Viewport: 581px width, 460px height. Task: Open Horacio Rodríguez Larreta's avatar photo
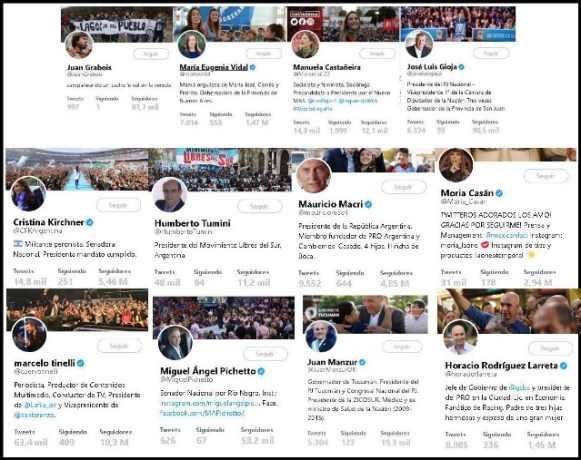[x=460, y=337]
